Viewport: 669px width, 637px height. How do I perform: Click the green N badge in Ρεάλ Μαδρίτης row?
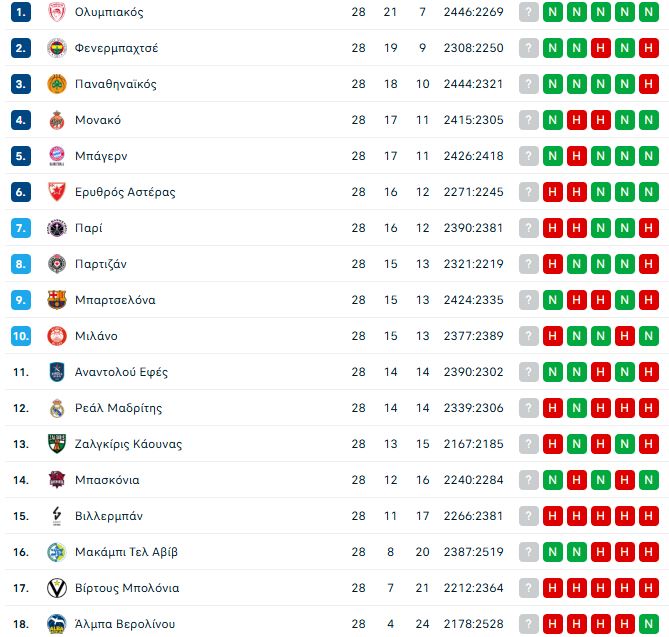pyautogui.click(x=576, y=408)
